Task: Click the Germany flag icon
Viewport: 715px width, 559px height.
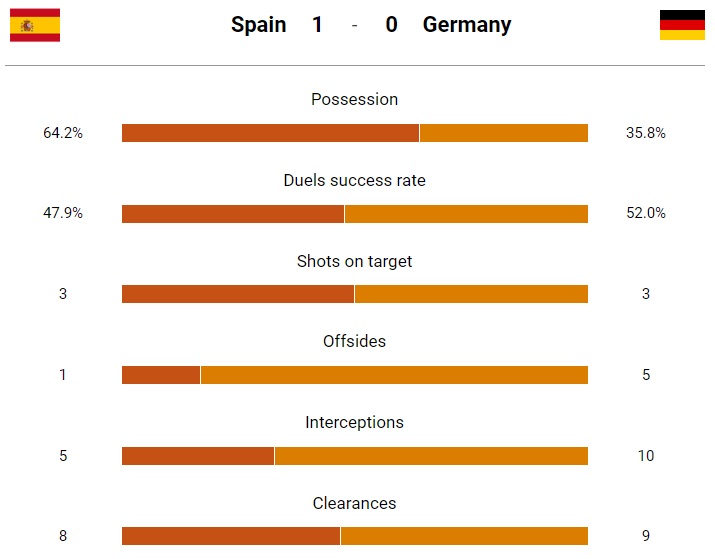Action: click(682, 25)
